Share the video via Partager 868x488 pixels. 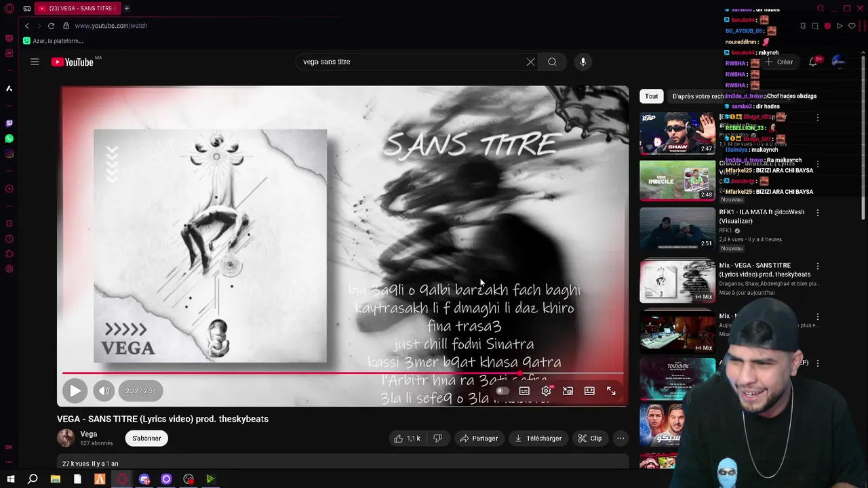tap(479, 439)
